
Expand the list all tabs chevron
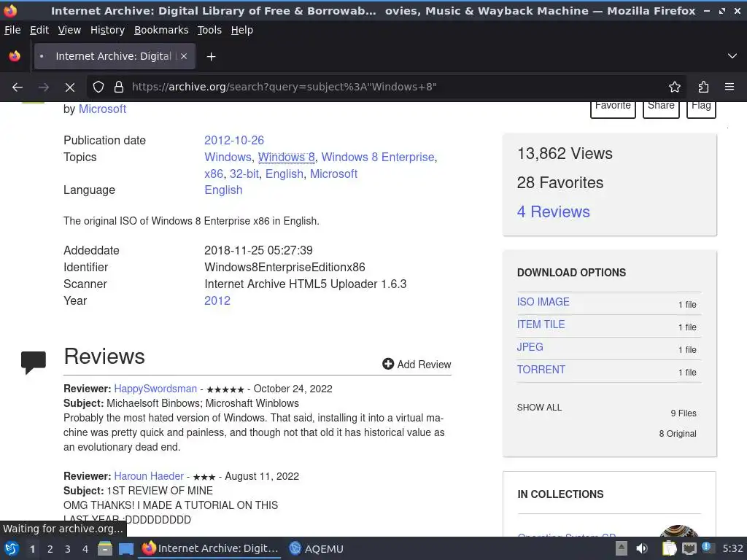coord(732,56)
